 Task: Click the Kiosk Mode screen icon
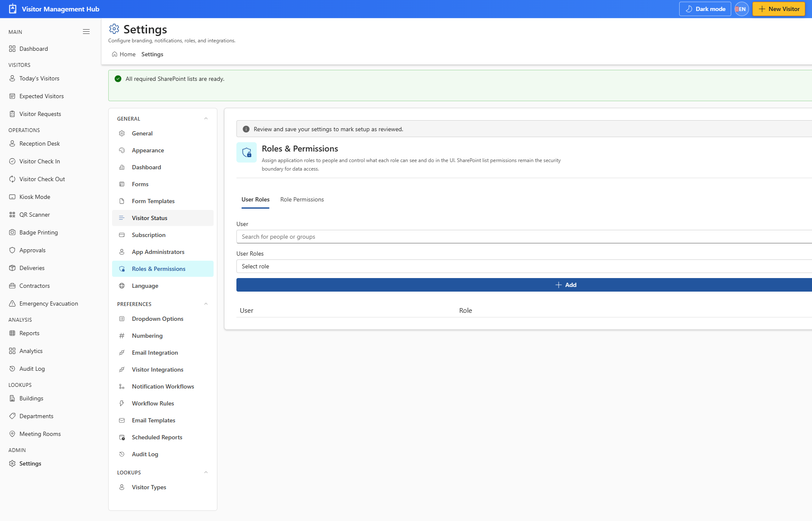12,197
